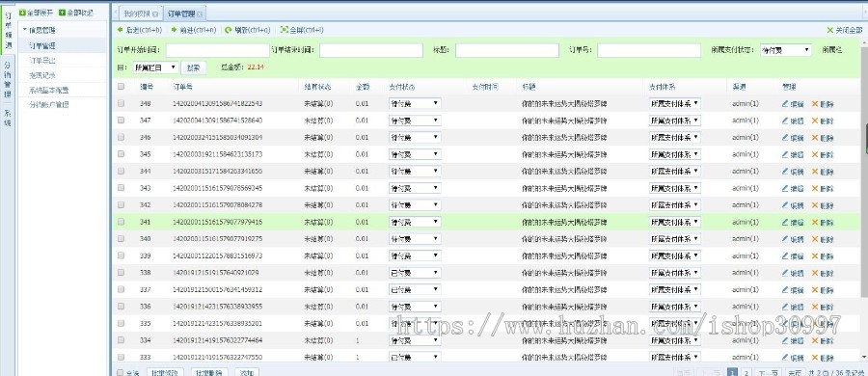Screen dimensions: 868x376
Task: Open payment status dropdown for order 348
Action: coord(415,103)
